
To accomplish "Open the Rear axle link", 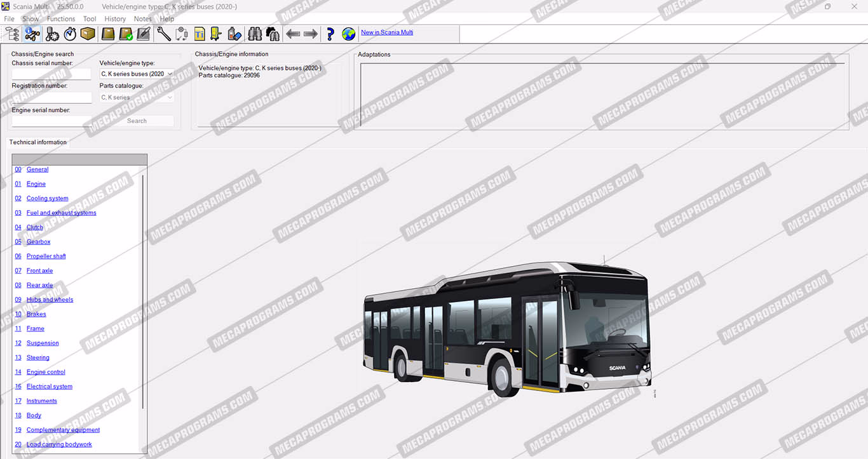I will pyautogui.click(x=39, y=285).
